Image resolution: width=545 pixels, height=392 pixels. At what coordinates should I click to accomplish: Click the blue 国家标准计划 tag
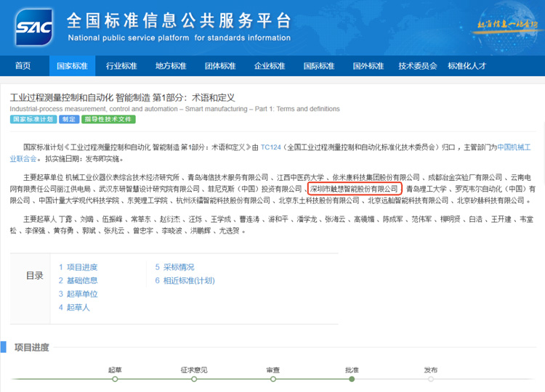32,119
